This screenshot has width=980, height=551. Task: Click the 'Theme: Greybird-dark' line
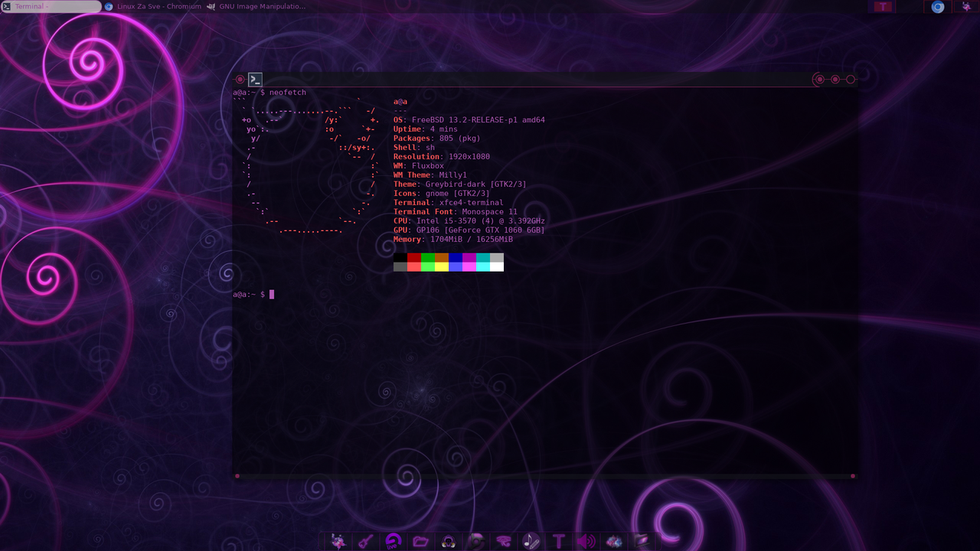[460, 184]
